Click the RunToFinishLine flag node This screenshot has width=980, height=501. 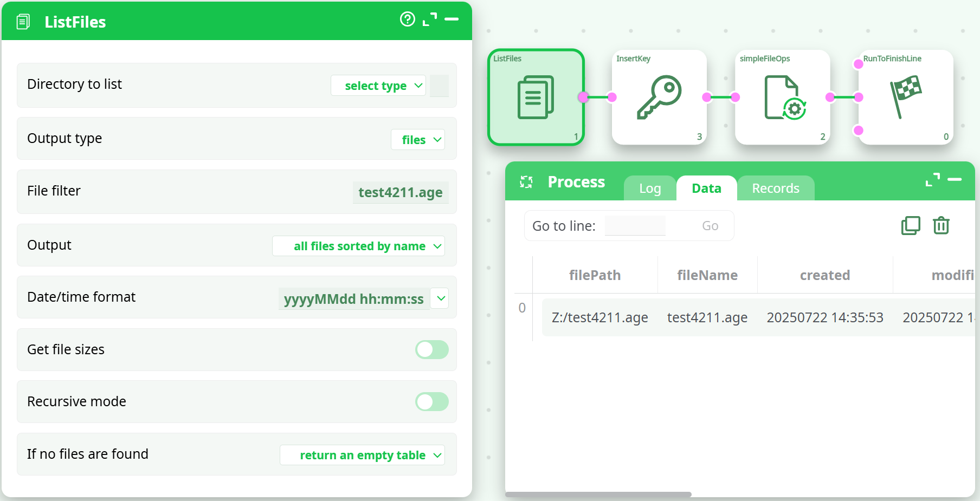(x=906, y=97)
